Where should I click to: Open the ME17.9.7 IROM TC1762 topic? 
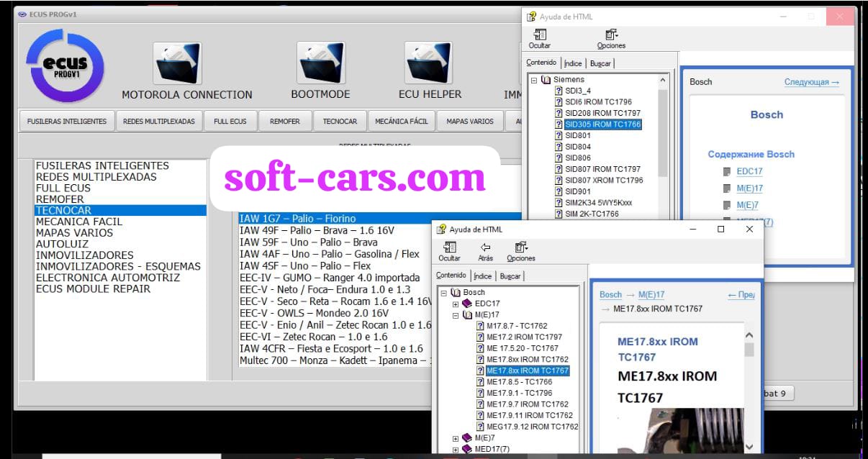(x=528, y=404)
